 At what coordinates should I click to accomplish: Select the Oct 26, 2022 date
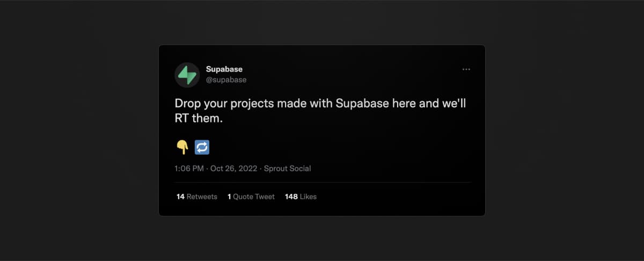[x=234, y=169]
